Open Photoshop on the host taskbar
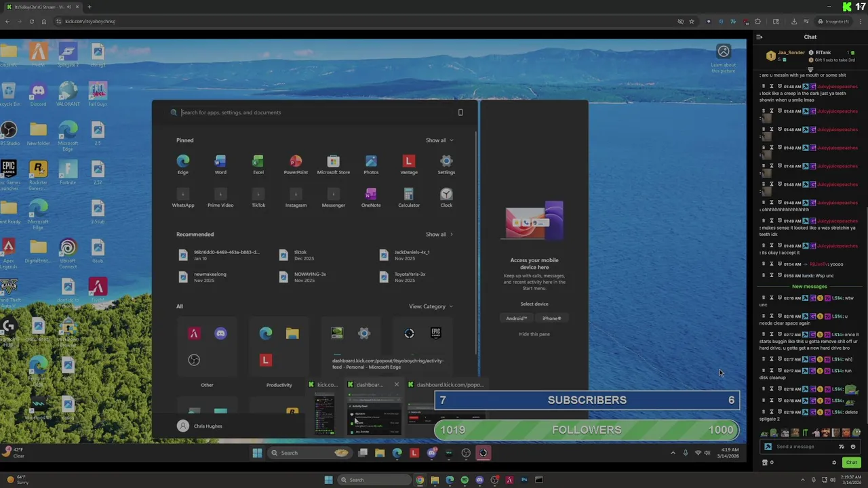 coord(524,480)
